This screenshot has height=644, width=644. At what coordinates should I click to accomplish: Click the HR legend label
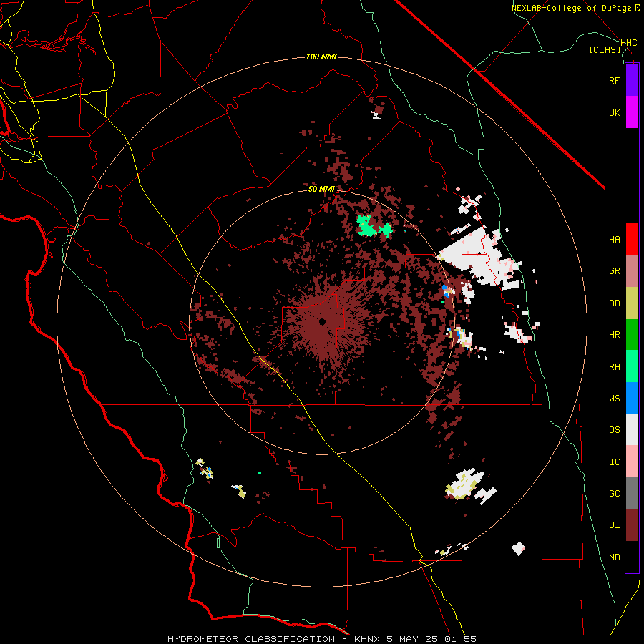[614, 335]
